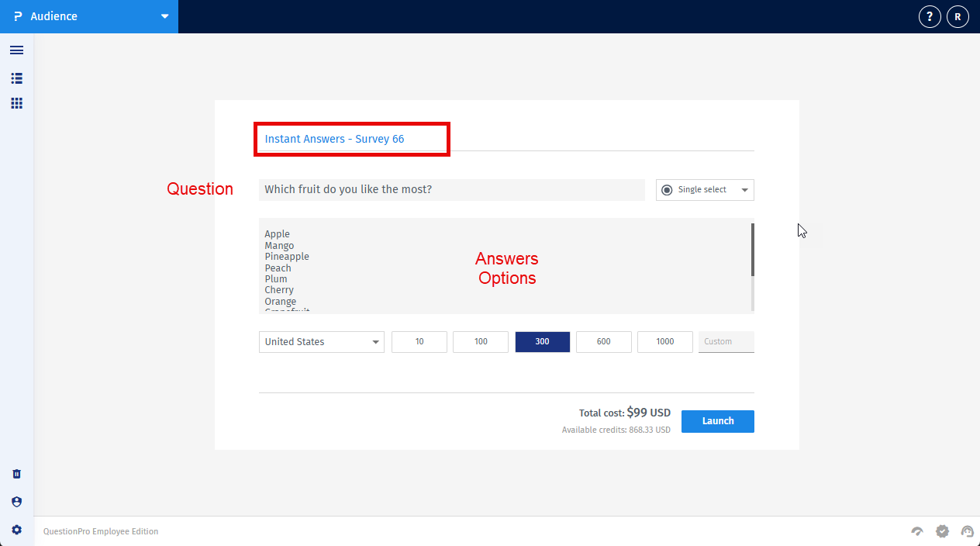Launch the survey to the audience
980x546 pixels.
point(717,421)
